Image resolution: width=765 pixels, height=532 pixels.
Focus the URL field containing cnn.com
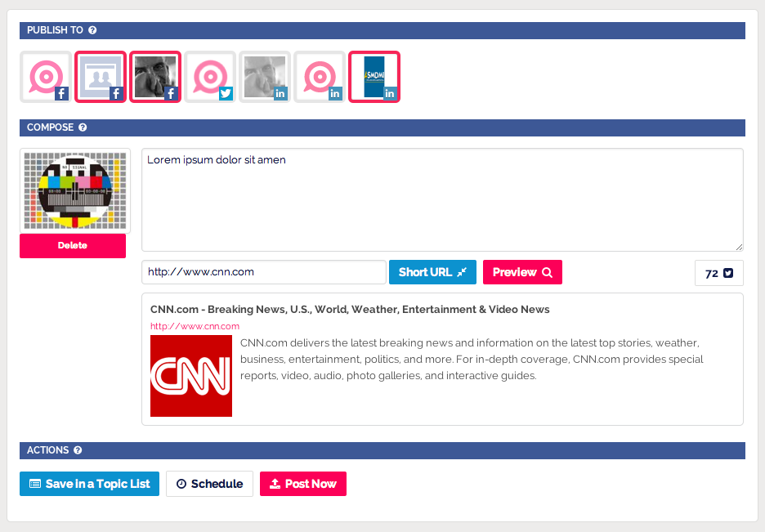(263, 272)
